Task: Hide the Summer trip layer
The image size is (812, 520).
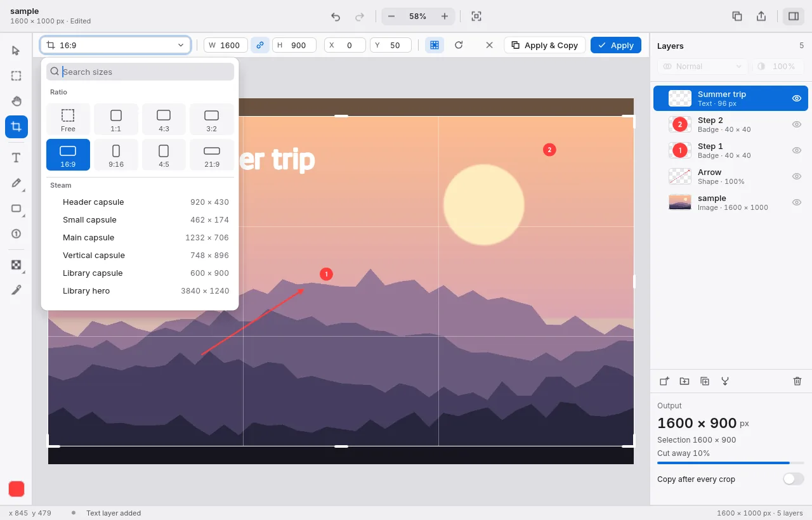Action: click(x=797, y=98)
